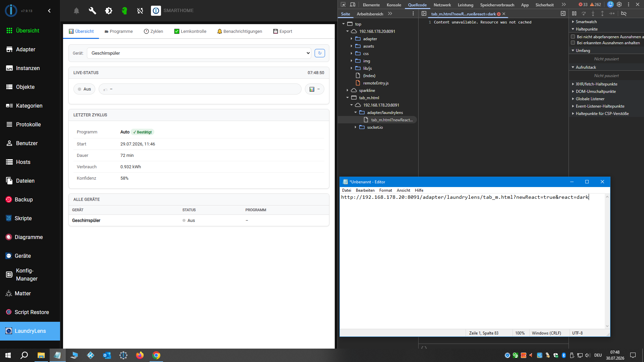Collapse the ioBroker sidebar with arrow
The height and width of the screenshot is (362, 644).
pos(49,11)
